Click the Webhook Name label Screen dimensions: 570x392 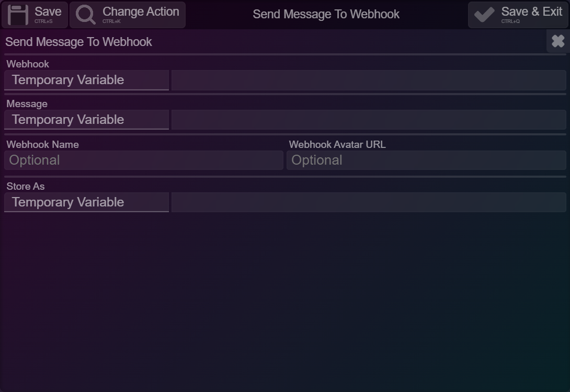pyautogui.click(x=42, y=144)
